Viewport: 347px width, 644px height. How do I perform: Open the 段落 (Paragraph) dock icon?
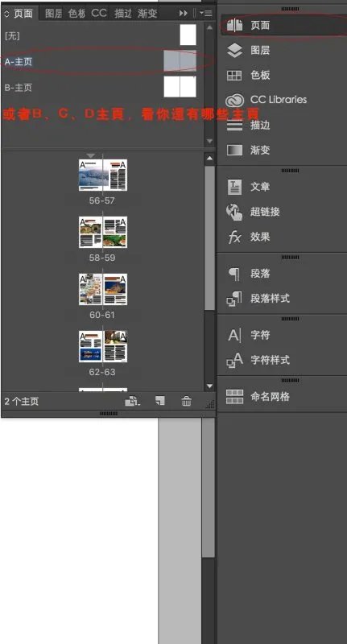[234, 274]
